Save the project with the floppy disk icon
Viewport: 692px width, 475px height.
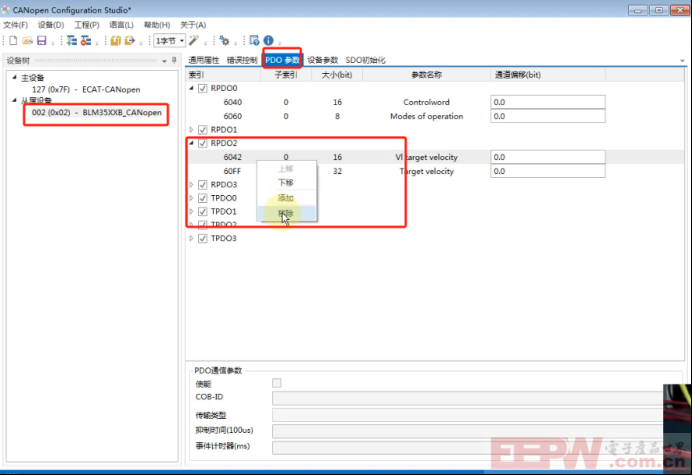[x=41, y=41]
